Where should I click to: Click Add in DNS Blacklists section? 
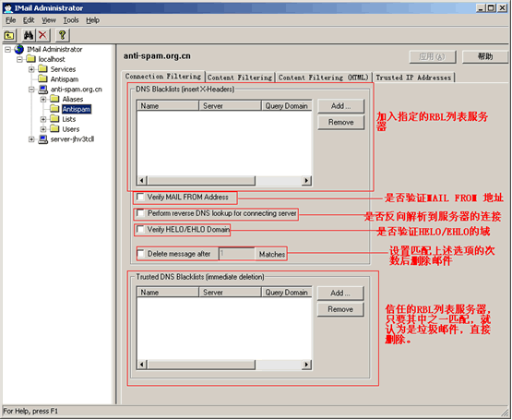[x=340, y=106]
